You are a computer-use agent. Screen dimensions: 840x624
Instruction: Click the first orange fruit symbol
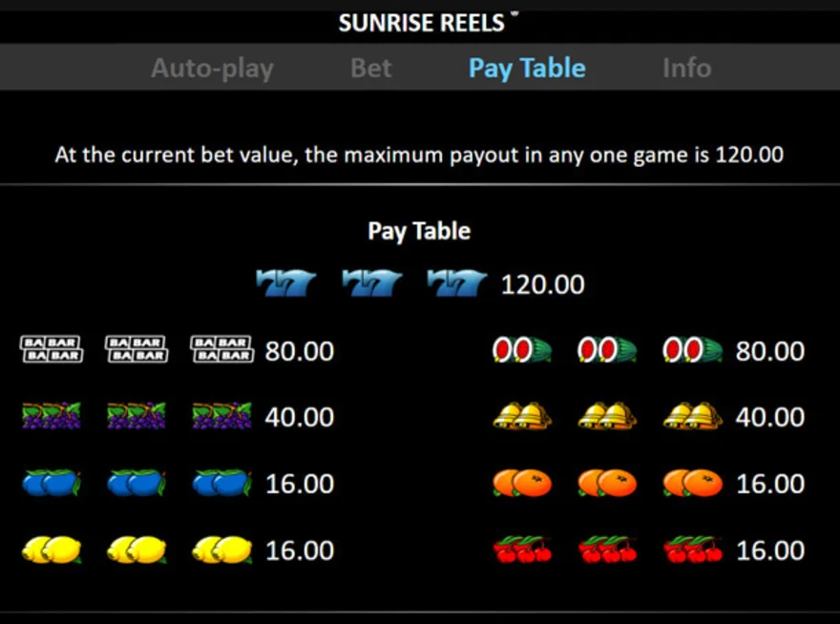522,483
